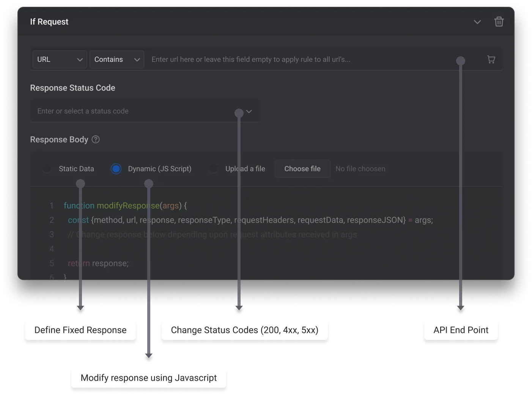Click code line 2 const declaration
Image resolution: width=532 pixels, height=394 pixels.
coord(250,220)
